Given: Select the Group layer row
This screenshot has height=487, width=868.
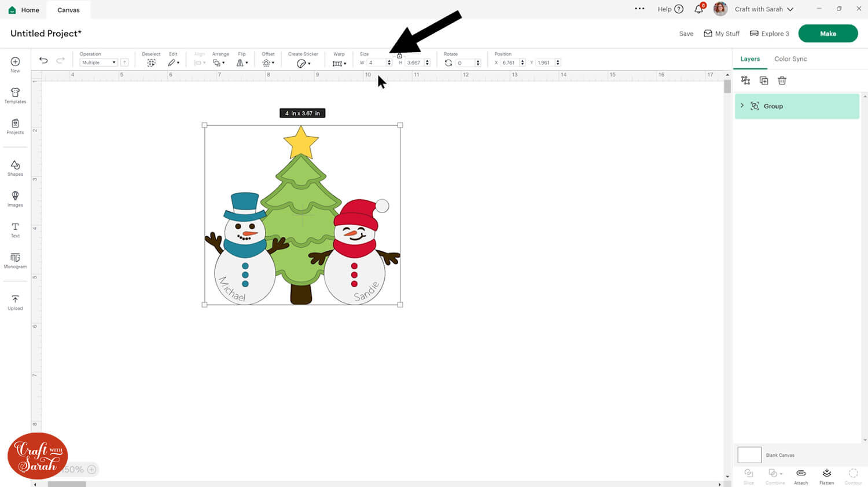Looking at the screenshot, I should (x=797, y=106).
